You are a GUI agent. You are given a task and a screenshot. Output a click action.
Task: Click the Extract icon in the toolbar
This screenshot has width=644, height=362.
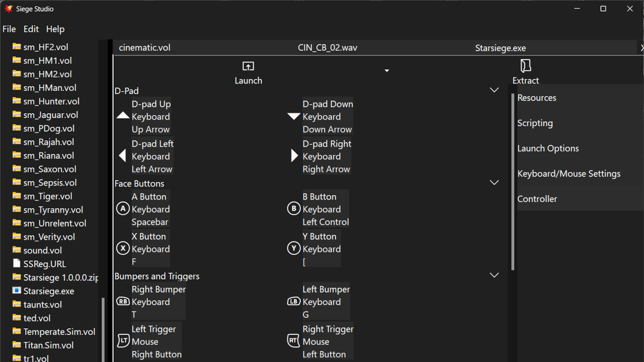pyautogui.click(x=525, y=66)
